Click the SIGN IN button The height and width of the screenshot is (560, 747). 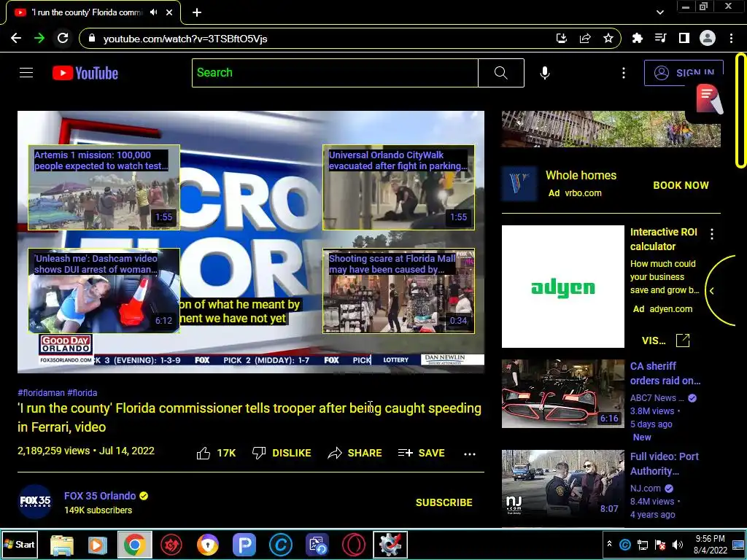[684, 73]
